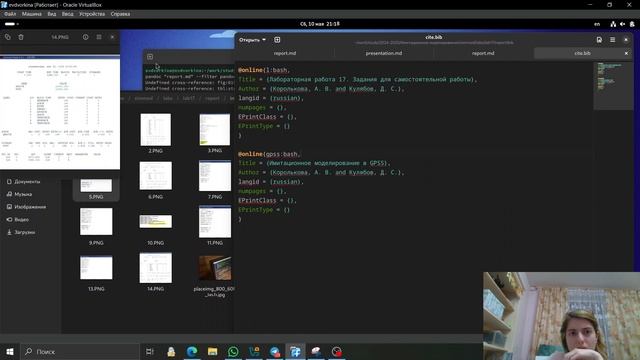The width and height of the screenshot is (640, 360).
Task: Open the red recorder icon in taskbar
Action: [337, 351]
